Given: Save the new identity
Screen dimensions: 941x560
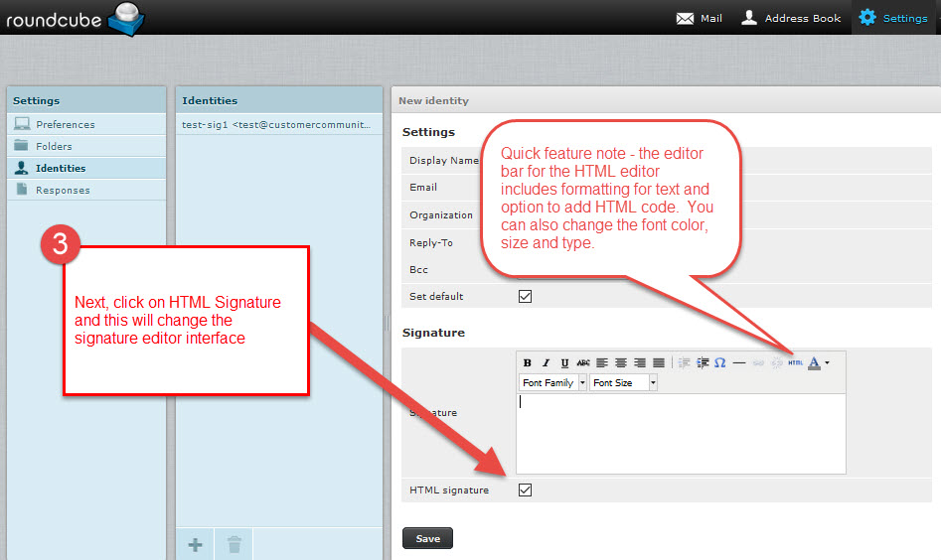Looking at the screenshot, I should [x=427, y=538].
